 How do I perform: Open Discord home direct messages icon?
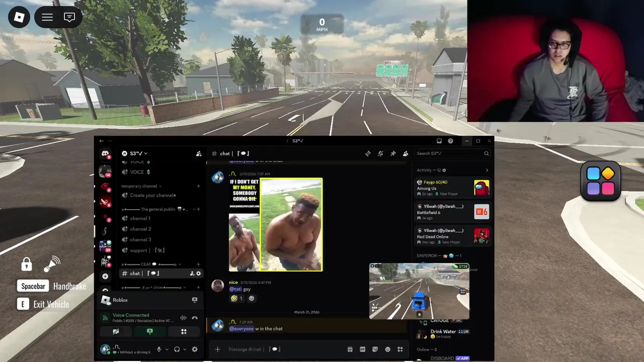pyautogui.click(x=105, y=153)
